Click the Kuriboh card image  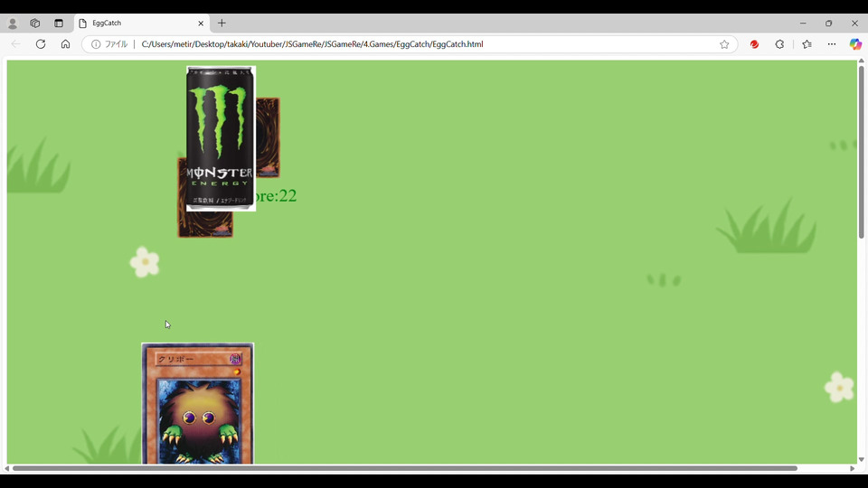pos(198,403)
